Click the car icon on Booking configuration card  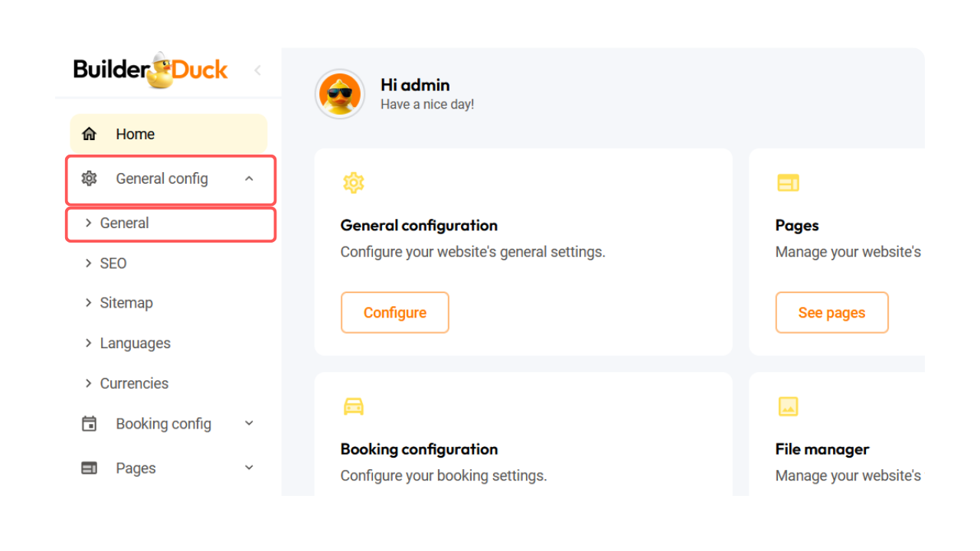point(353,406)
